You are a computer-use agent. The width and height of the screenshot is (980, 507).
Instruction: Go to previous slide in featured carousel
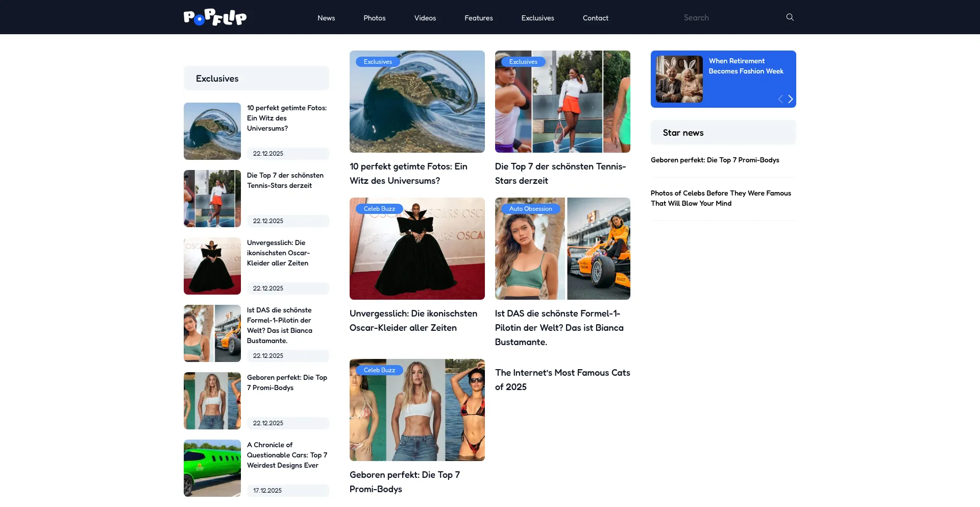point(780,99)
